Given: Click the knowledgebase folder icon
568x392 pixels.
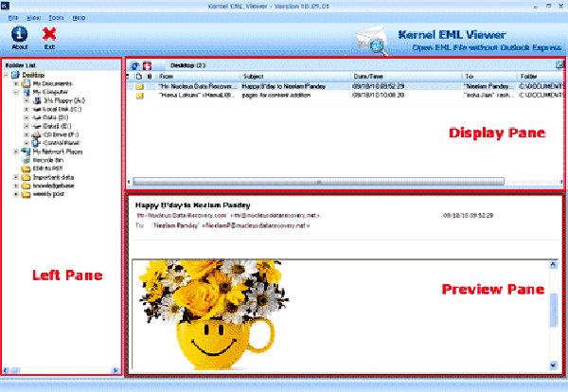Looking at the screenshot, I should (26, 186).
